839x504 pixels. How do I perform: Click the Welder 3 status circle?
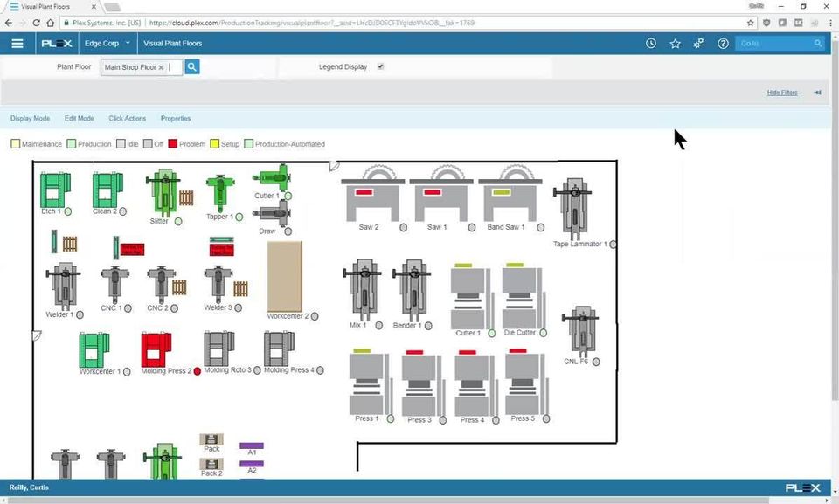(238, 307)
